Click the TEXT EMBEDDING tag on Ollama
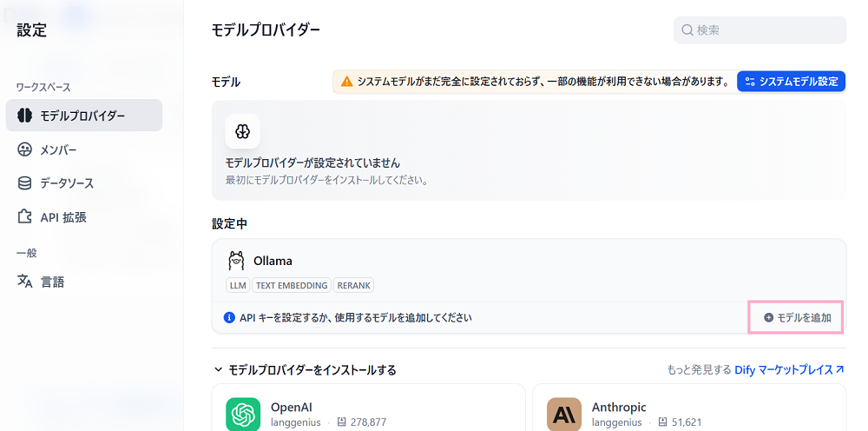This screenshot has width=868, height=431. pos(292,285)
